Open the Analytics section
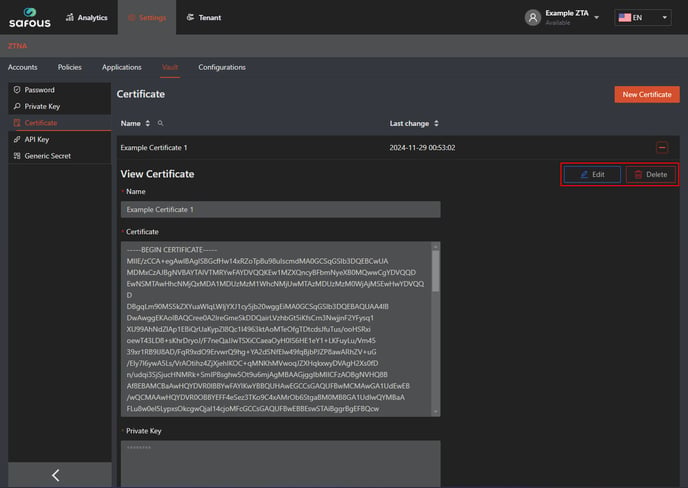The image size is (688, 488). 86,17
